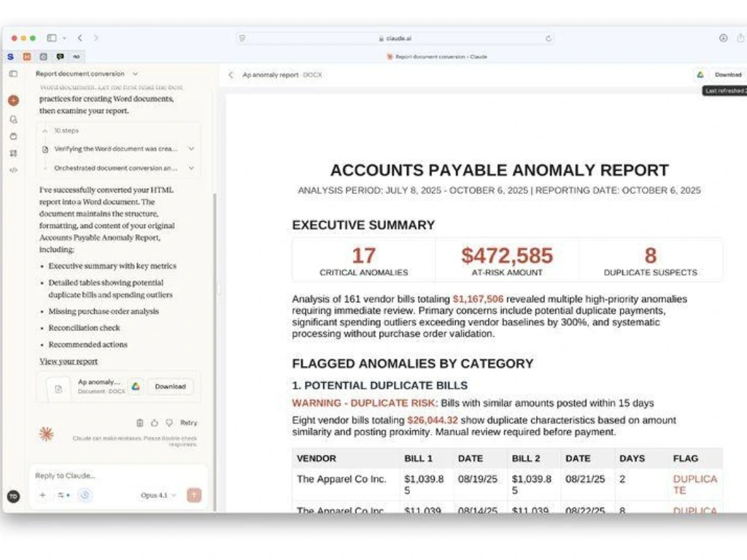The image size is (747, 560).
Task: Open the gray square pinned tab
Action: tap(43, 57)
